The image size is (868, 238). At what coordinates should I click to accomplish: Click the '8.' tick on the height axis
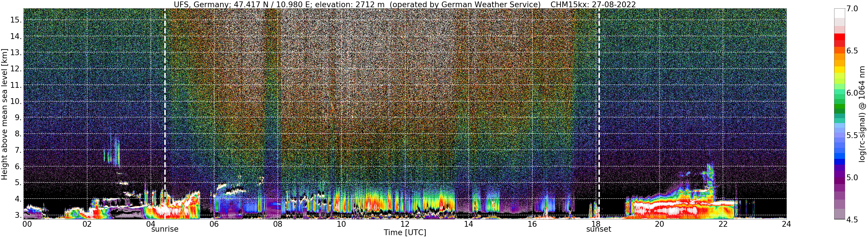18,134
